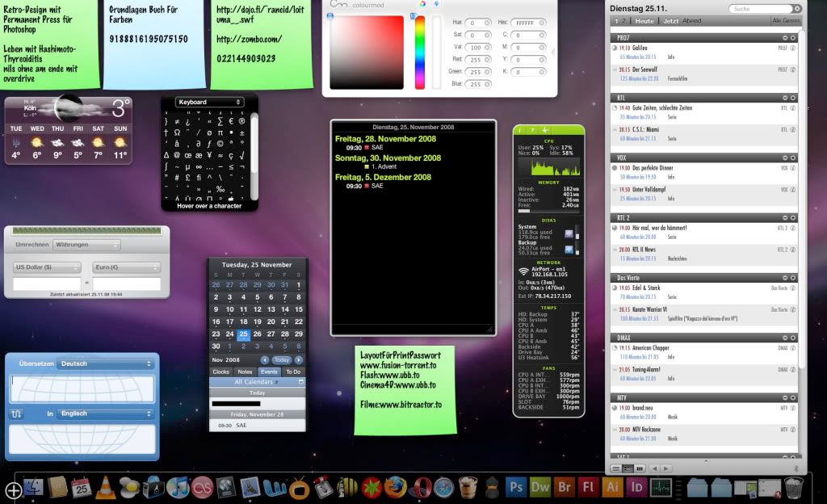Open Illustrator Ai icon in dock

coord(612,487)
